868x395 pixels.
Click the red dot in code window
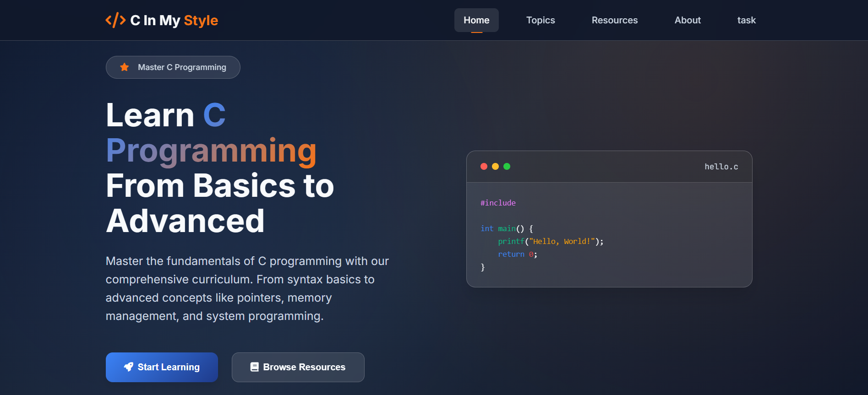pyautogui.click(x=484, y=167)
